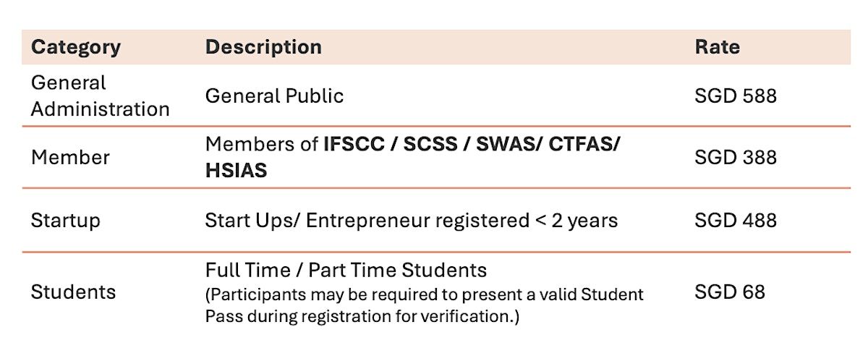
Task: Click the Students category cell
Action: [73, 292]
